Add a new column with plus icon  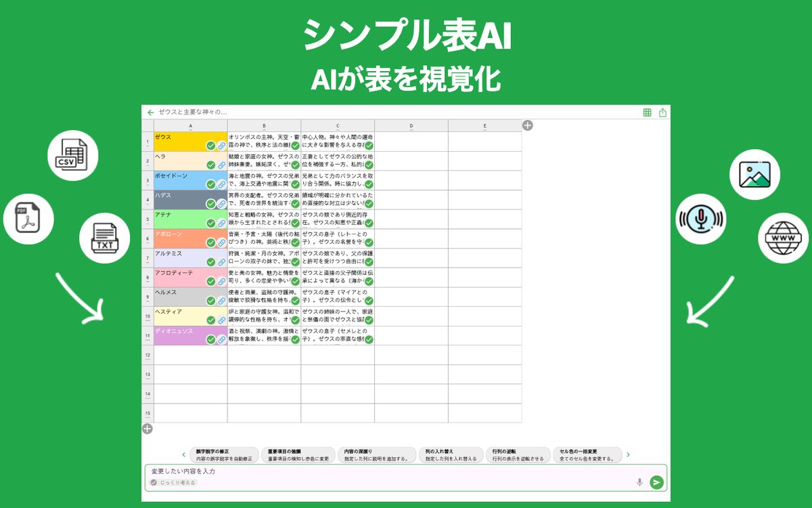coord(528,125)
